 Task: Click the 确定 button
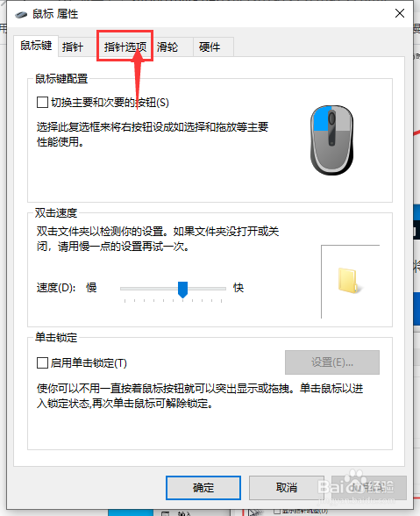(203, 487)
